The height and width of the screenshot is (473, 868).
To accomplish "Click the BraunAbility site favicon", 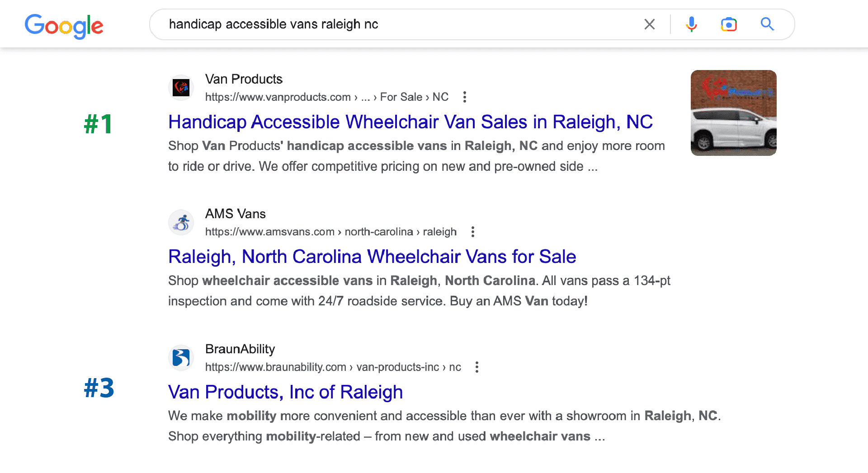I will coord(181,358).
